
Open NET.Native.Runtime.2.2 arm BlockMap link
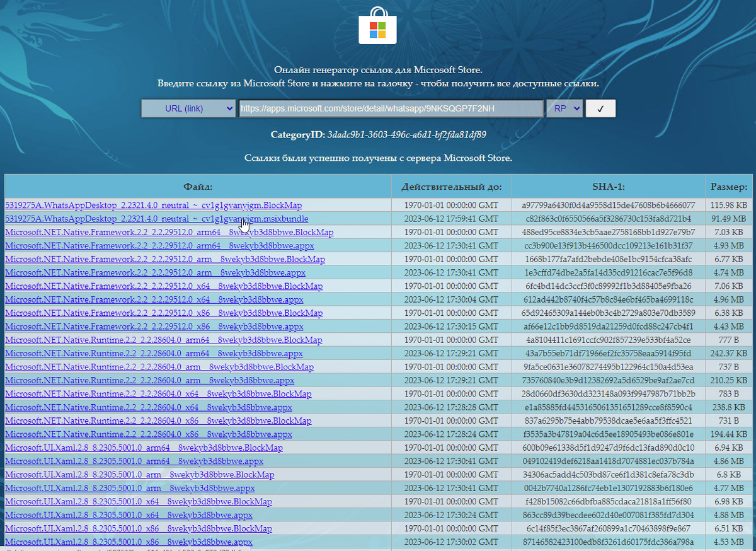[159, 367]
